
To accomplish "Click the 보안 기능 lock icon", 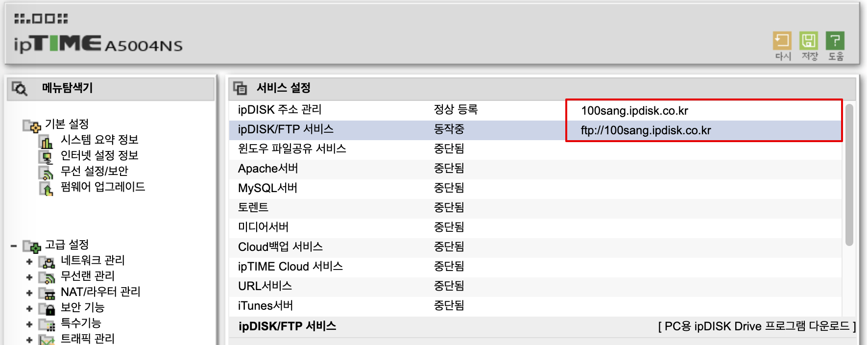I will tap(47, 309).
